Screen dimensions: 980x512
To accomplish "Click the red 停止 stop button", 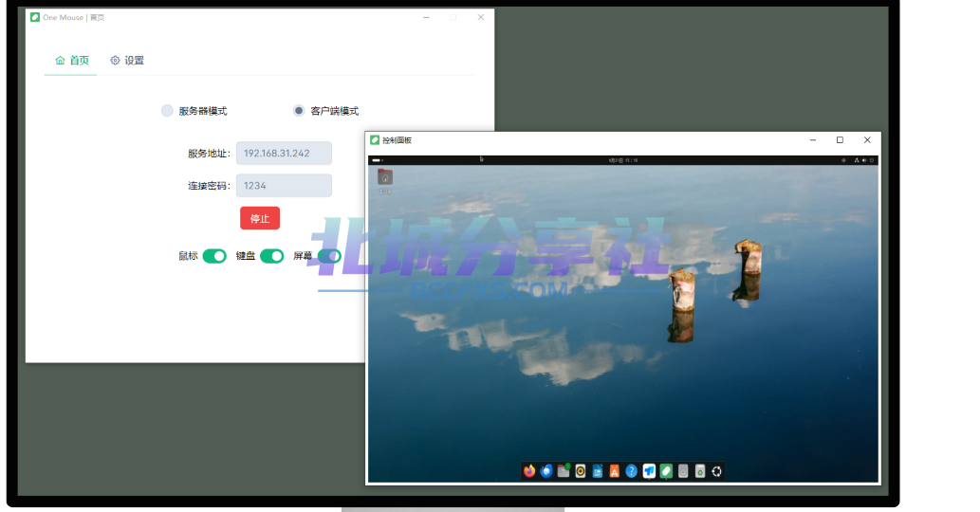I will pos(260,218).
